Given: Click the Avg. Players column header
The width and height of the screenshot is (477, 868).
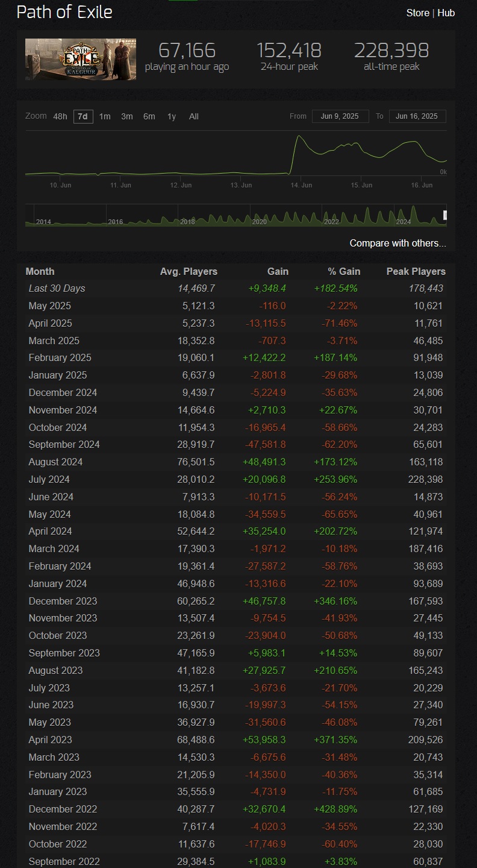Looking at the screenshot, I should coord(189,271).
